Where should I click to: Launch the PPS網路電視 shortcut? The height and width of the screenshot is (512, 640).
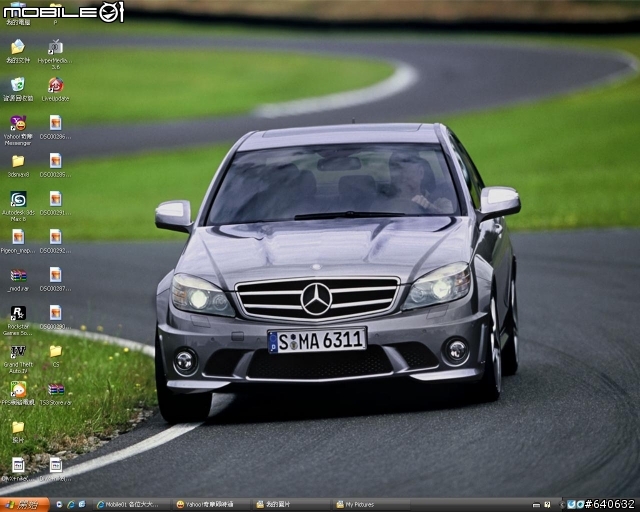coord(18,394)
